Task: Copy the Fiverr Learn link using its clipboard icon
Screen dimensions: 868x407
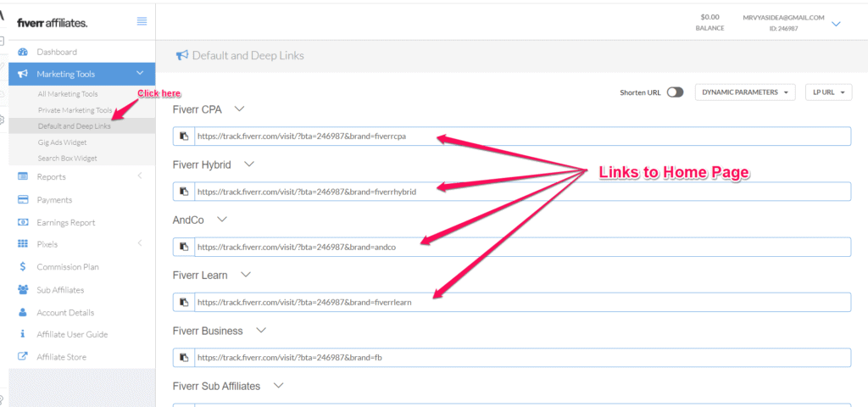Action: [x=183, y=302]
